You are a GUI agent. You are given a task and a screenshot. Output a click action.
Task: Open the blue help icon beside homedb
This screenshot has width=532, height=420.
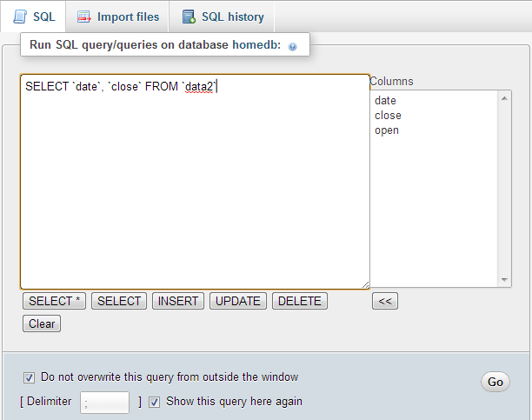[x=292, y=46]
